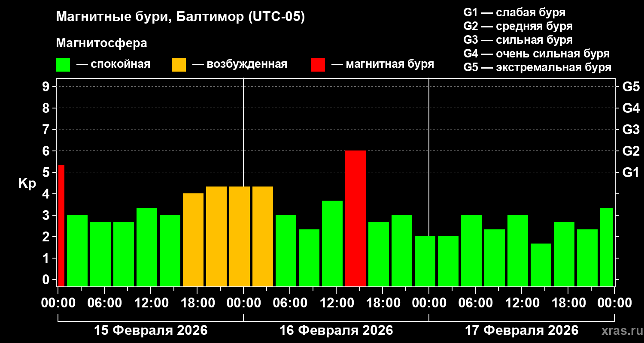
Task: Click the '18:00' time label above 15 Февраля
Action: coord(197,303)
